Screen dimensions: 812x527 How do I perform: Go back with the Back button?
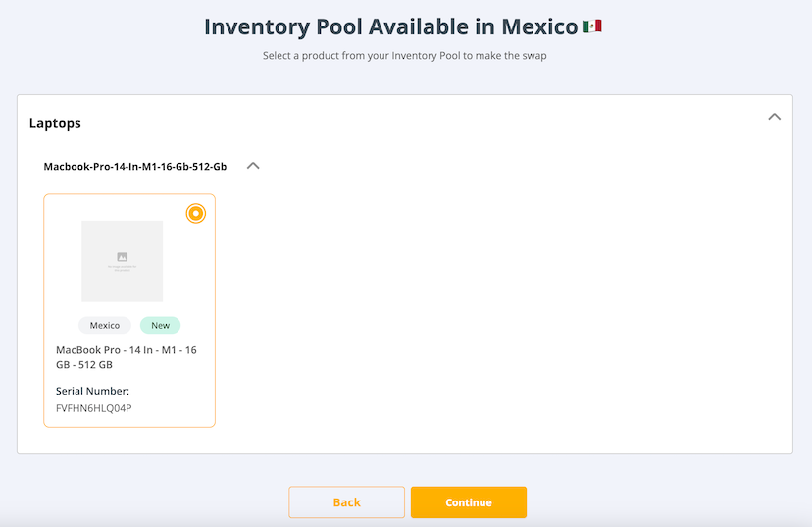click(346, 502)
